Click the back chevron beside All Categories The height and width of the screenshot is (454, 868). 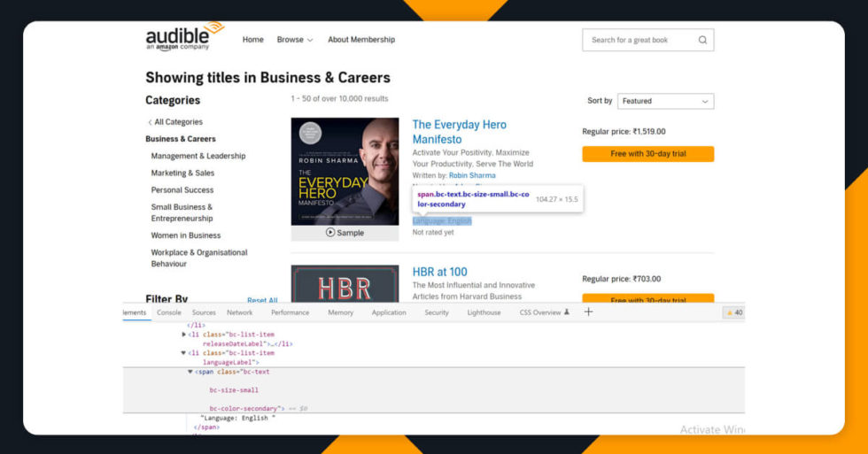coord(150,122)
